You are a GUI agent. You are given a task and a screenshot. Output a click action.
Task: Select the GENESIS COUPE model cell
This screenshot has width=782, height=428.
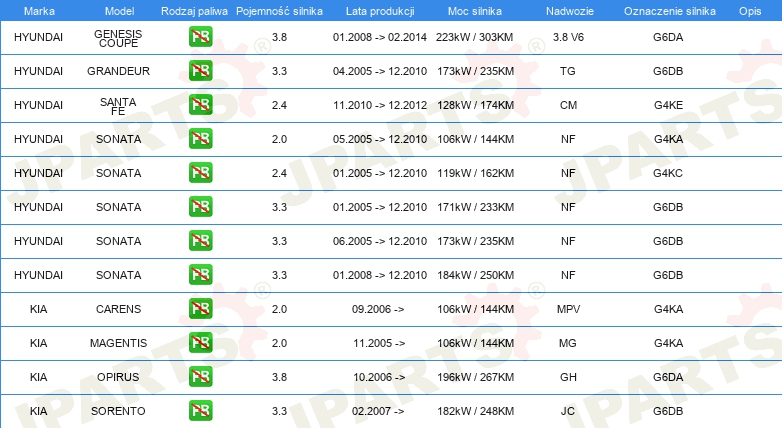point(118,38)
